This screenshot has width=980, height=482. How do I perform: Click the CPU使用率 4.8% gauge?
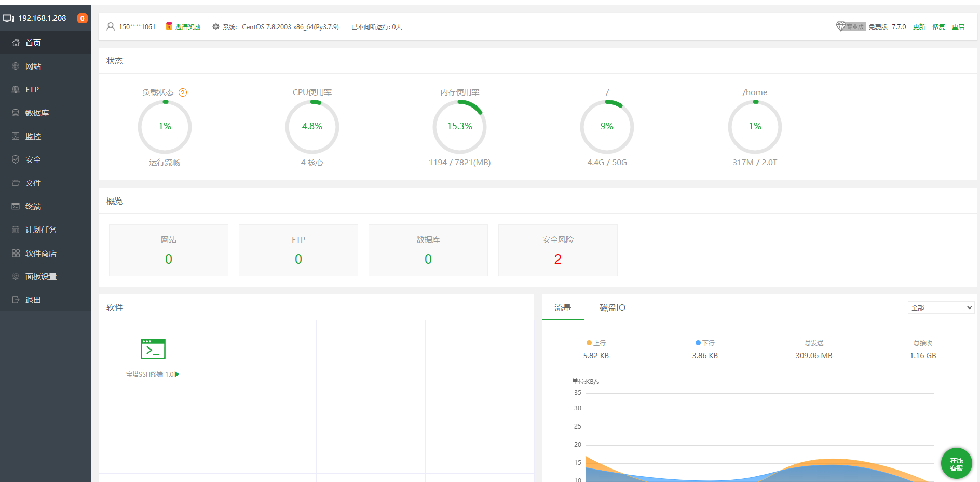[x=312, y=126]
